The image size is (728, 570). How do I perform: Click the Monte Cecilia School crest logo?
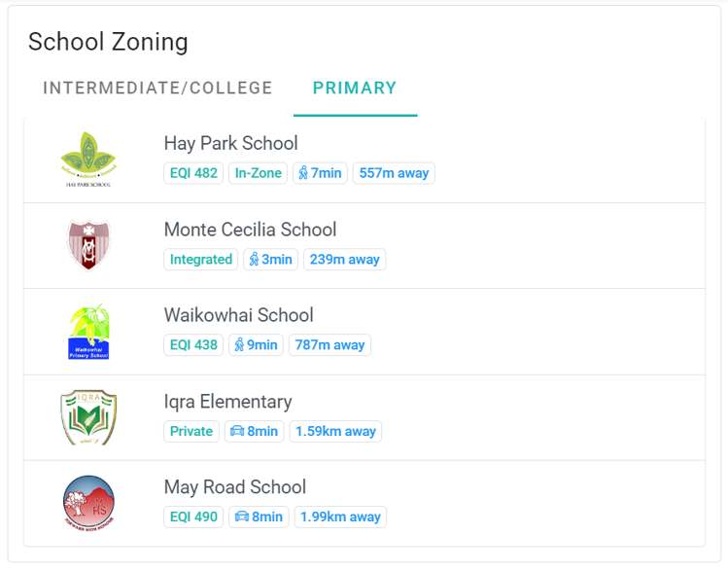tap(88, 244)
